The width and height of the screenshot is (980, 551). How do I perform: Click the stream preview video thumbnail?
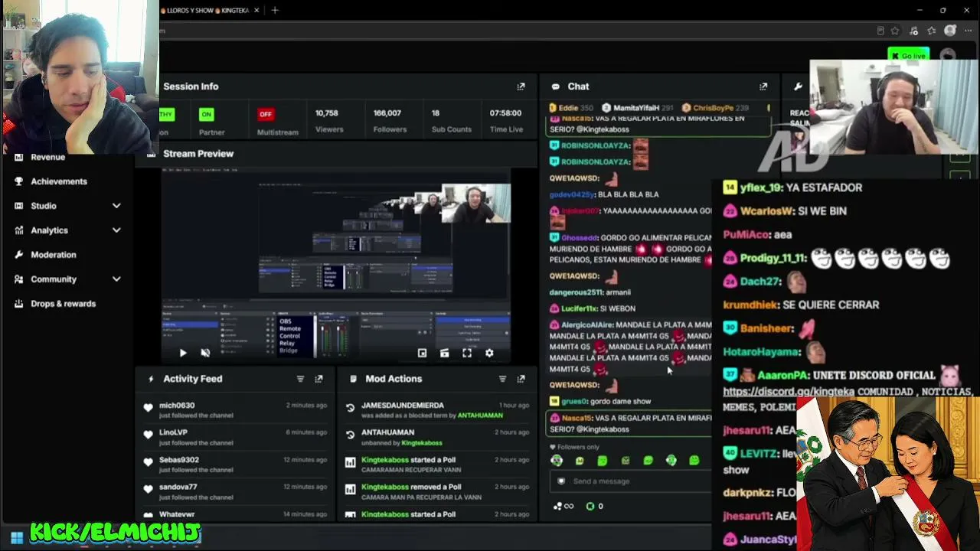click(335, 264)
